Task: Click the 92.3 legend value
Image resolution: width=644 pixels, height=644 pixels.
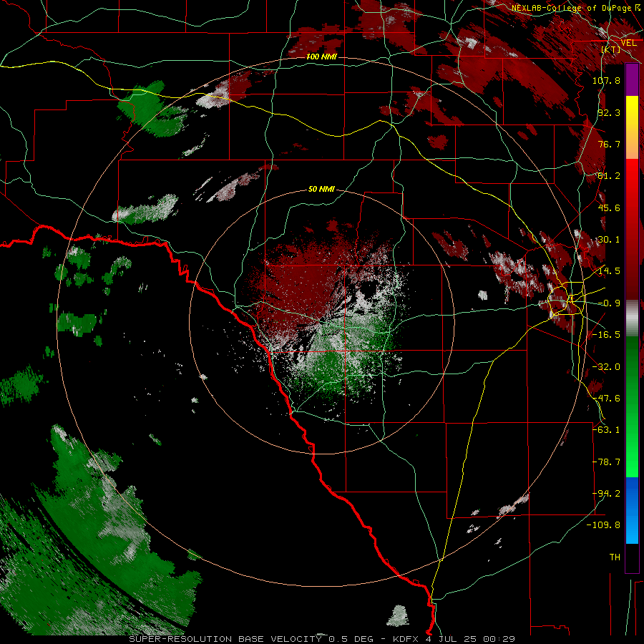Action: pyautogui.click(x=609, y=112)
